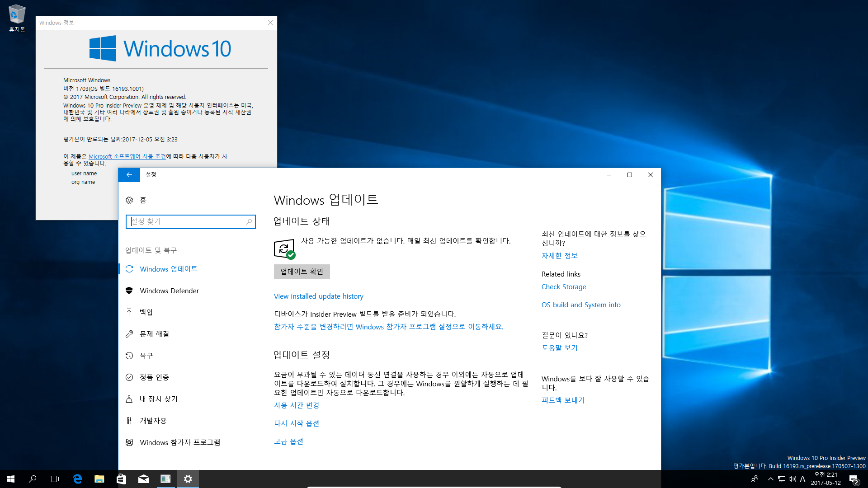
Task: Maximize the 설정 window
Action: click(630, 175)
